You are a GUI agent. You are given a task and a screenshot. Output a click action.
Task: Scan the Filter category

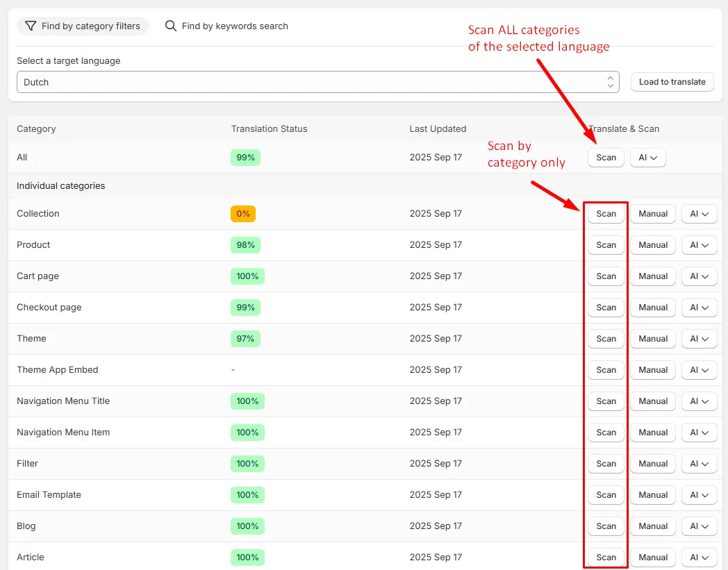pyautogui.click(x=606, y=464)
